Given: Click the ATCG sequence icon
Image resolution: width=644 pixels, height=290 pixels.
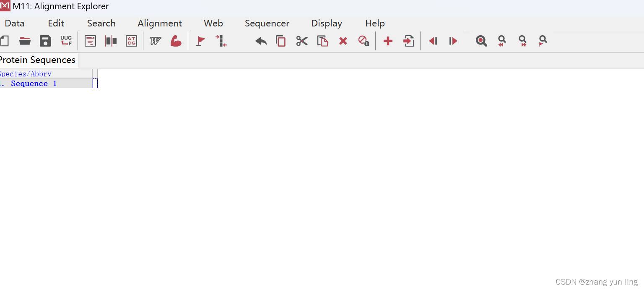Looking at the screenshot, I should pyautogui.click(x=131, y=41).
